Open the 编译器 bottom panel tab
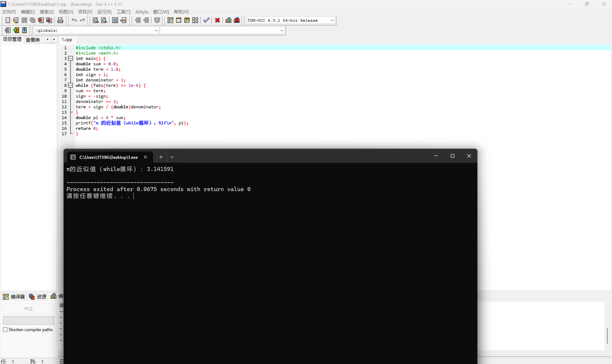The height and width of the screenshot is (364, 612). (14, 297)
